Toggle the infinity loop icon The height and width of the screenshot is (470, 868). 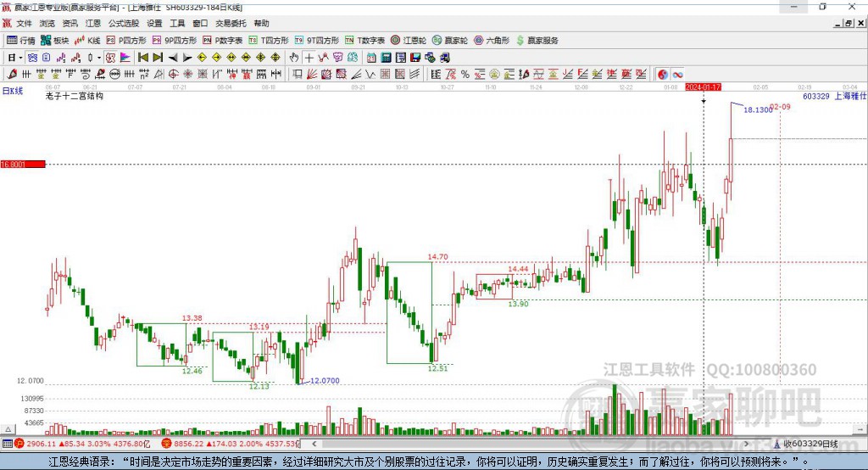coord(677,75)
